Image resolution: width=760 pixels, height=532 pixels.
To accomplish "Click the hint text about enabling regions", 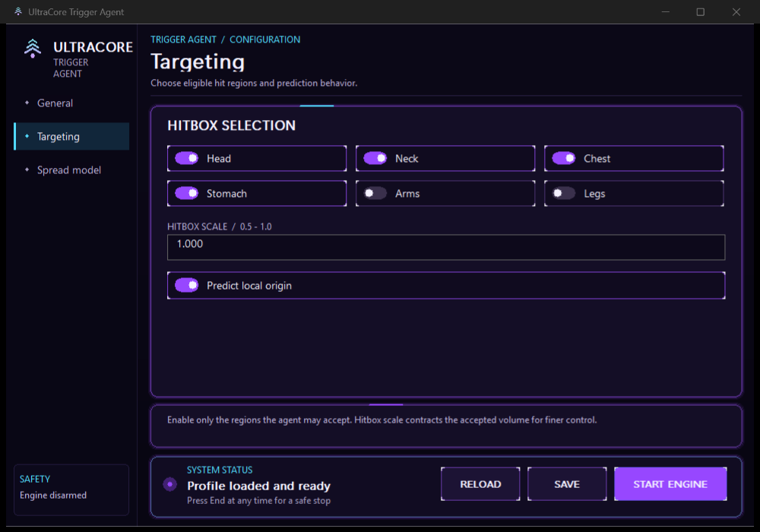I will tap(382, 420).
